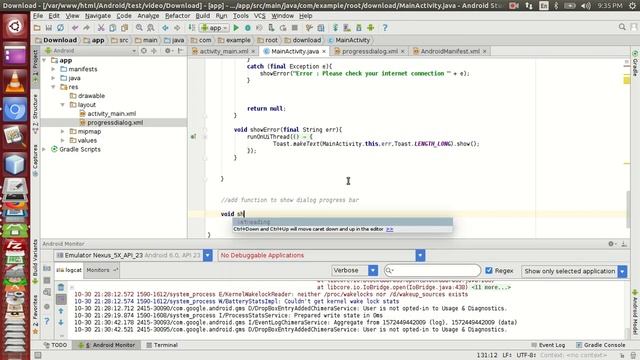Toggle the Regex checkbox
The image size is (640, 360).
[489, 270]
